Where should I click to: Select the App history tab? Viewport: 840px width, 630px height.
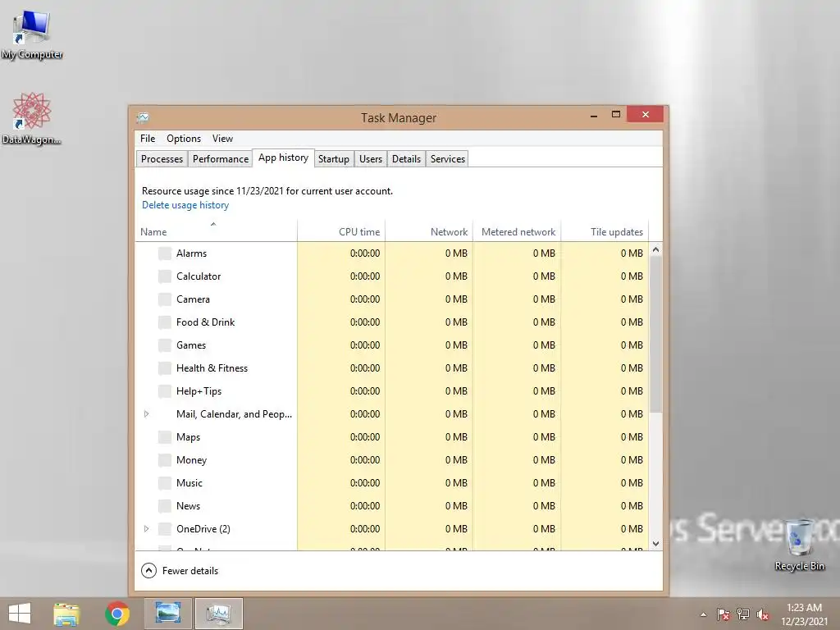[x=283, y=157]
